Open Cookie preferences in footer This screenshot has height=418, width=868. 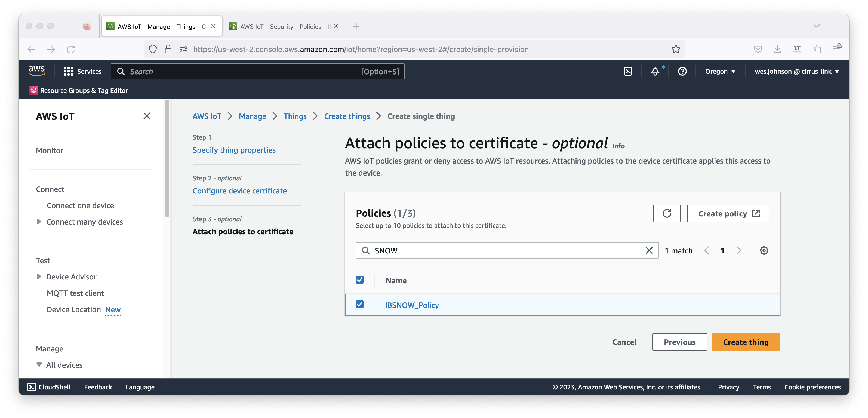pos(812,387)
